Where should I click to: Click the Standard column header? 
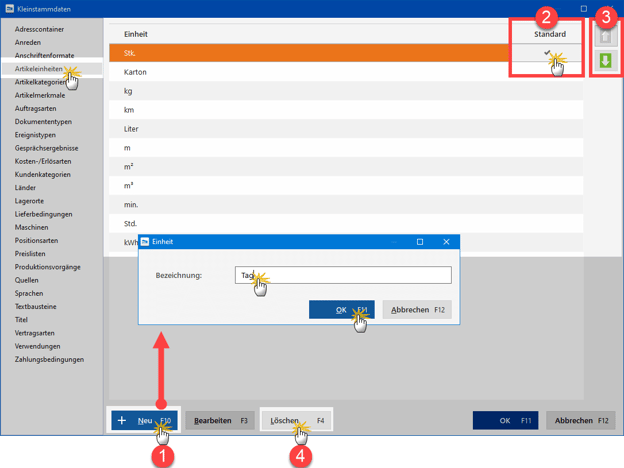click(x=549, y=34)
